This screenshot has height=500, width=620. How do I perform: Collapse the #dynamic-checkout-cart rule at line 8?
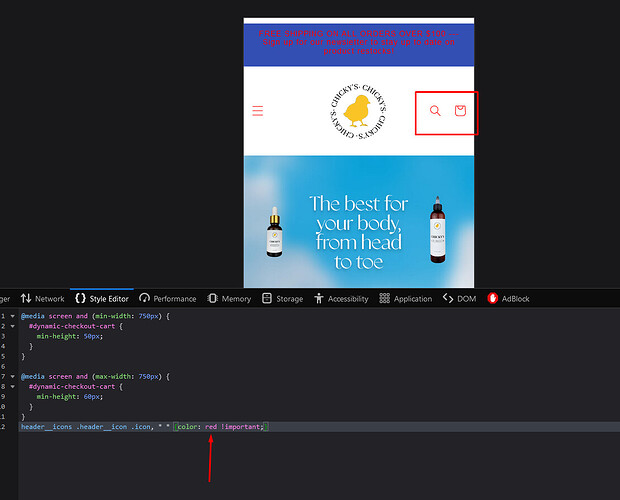tap(13, 387)
